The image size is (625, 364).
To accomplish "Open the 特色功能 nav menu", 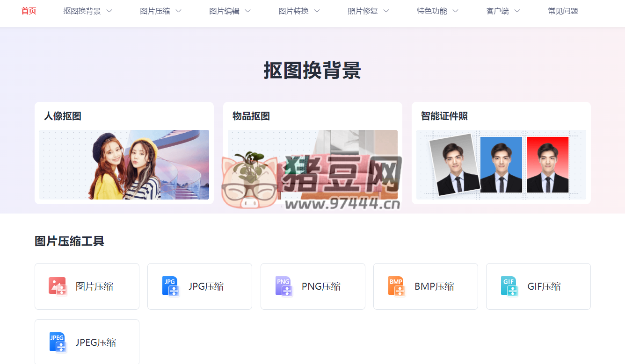I will click(x=432, y=11).
